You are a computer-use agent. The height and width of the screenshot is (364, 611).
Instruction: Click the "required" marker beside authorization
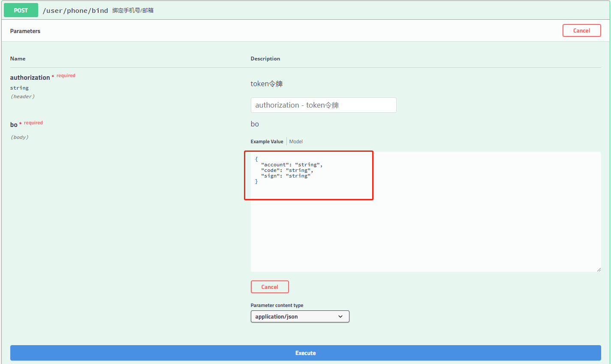(x=66, y=75)
